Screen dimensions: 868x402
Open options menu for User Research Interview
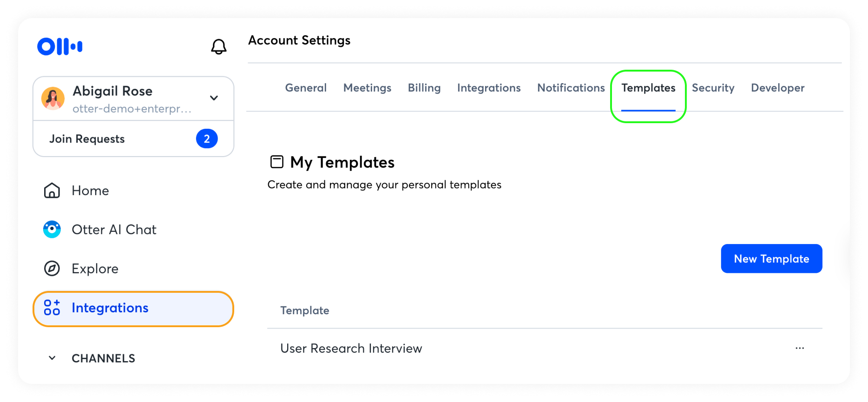click(799, 348)
